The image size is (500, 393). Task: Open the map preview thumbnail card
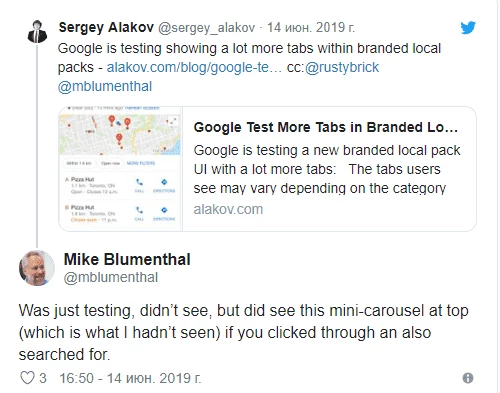120,169
